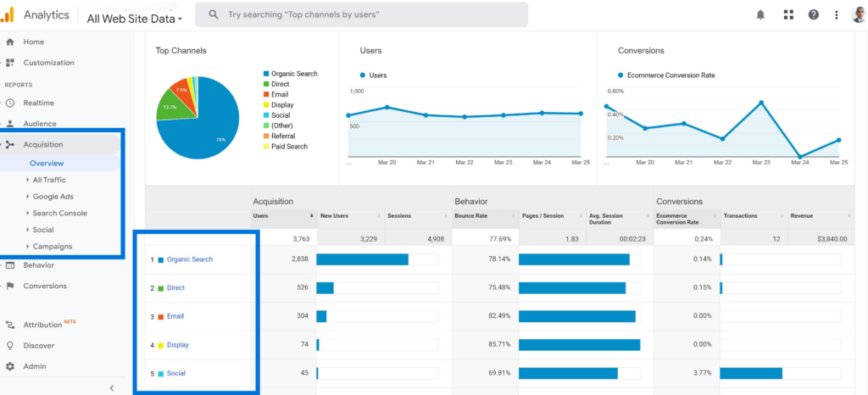Open the New Users column sort dropdown

[x=379, y=216]
